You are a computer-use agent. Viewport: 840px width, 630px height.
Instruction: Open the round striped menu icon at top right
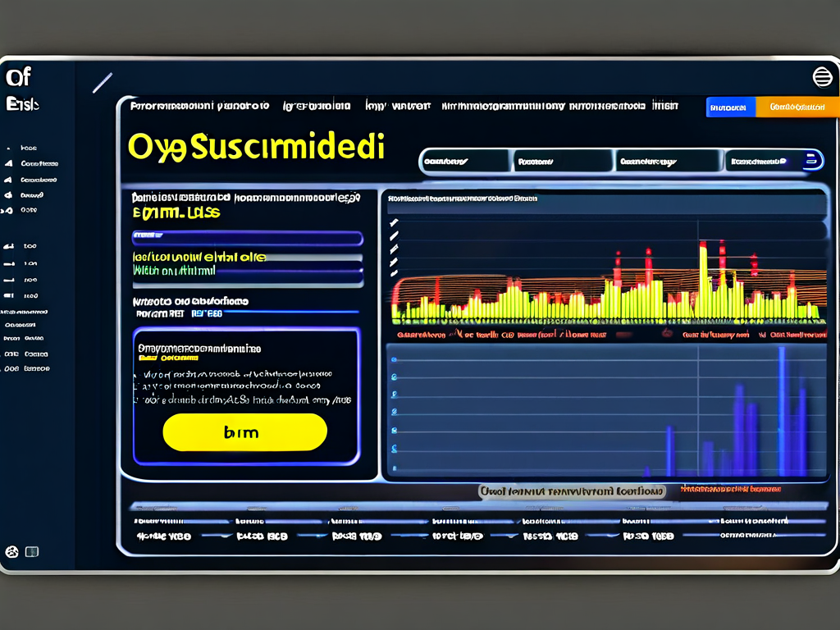coord(821,77)
